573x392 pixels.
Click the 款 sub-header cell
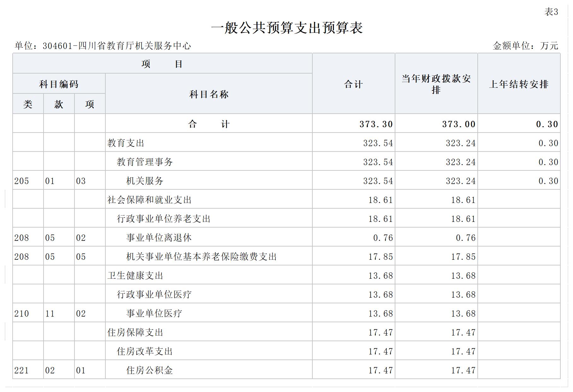pos(59,104)
